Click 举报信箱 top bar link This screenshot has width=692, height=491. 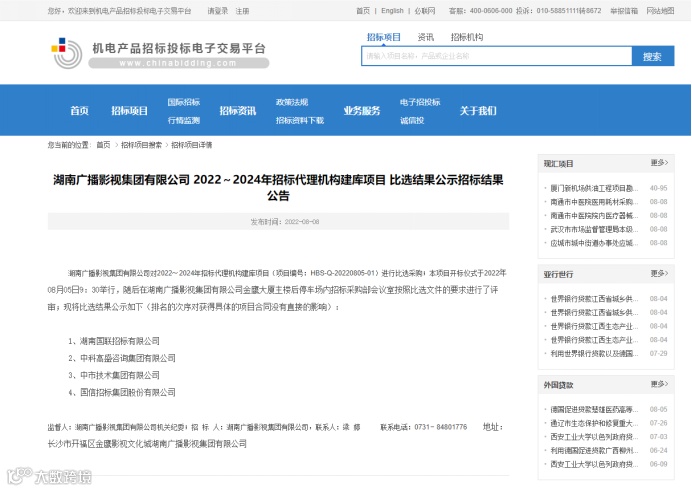tap(624, 11)
